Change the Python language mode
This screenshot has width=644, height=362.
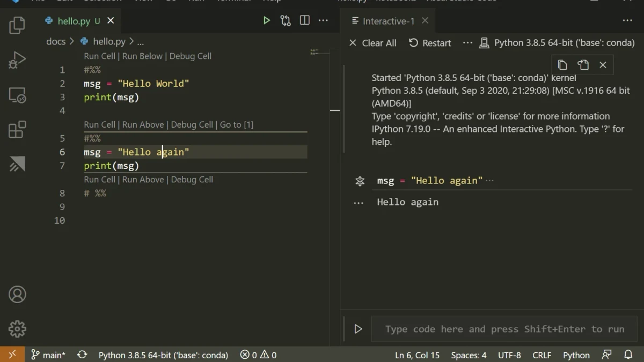pyautogui.click(x=576, y=354)
